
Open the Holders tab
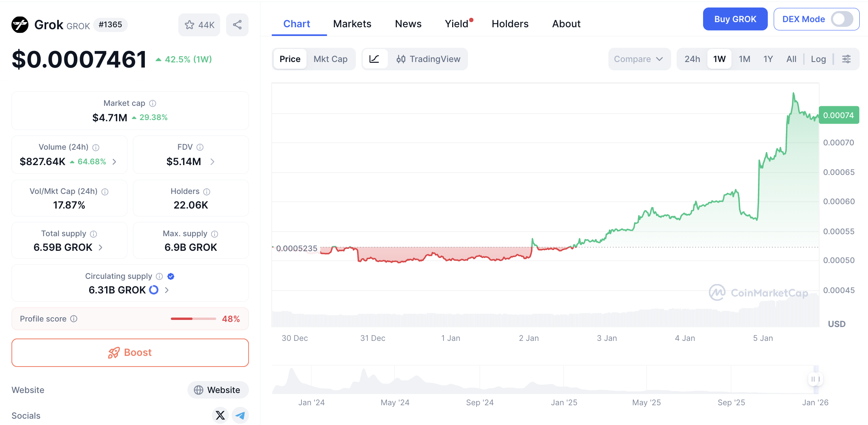(x=510, y=24)
